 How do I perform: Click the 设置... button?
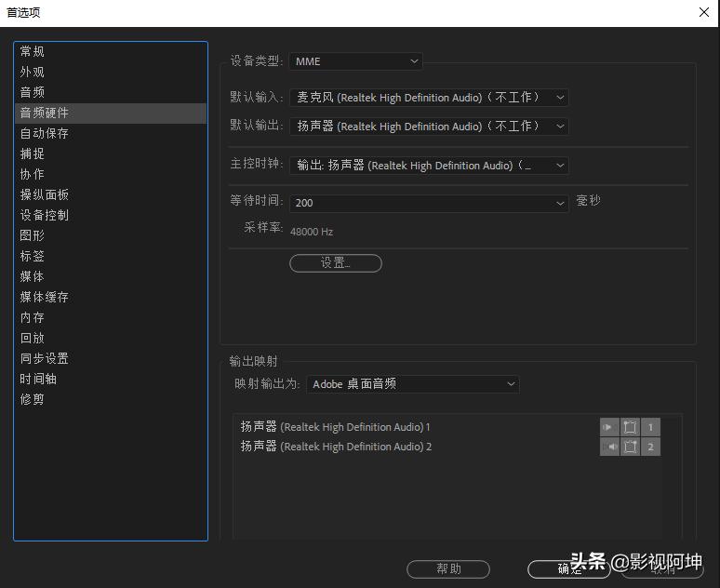[335, 263]
